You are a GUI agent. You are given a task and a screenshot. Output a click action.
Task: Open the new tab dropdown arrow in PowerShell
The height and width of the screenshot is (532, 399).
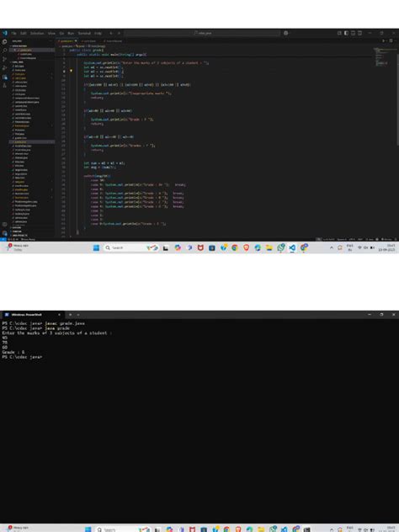pyautogui.click(x=78, y=315)
